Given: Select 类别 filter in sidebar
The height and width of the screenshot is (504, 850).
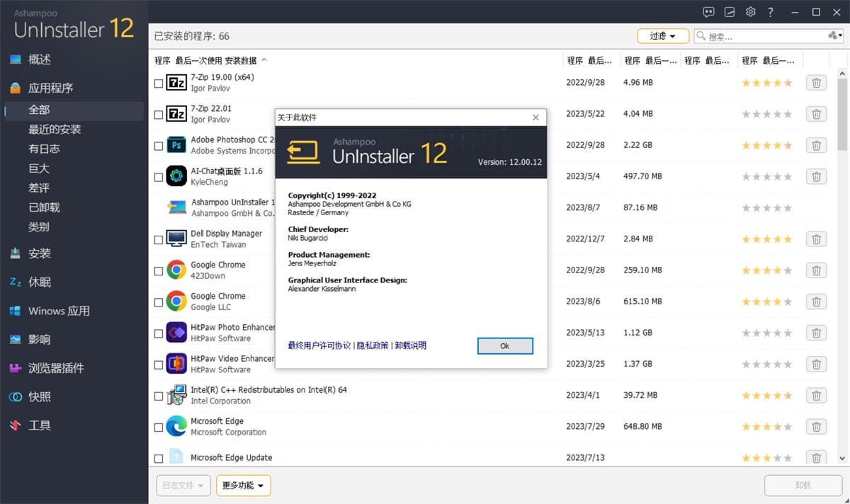Looking at the screenshot, I should tap(39, 227).
